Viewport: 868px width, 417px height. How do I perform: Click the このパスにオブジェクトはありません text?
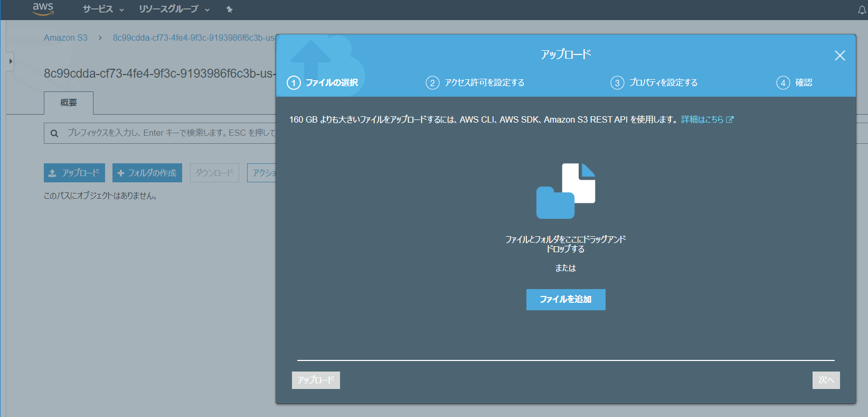[x=100, y=196]
